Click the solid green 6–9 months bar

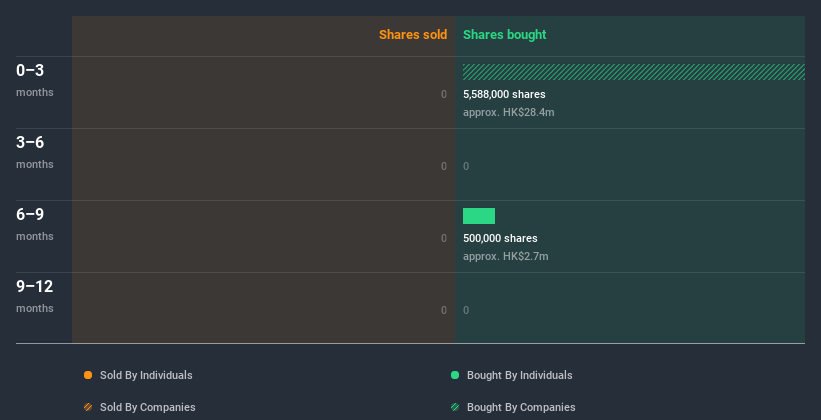pos(479,216)
